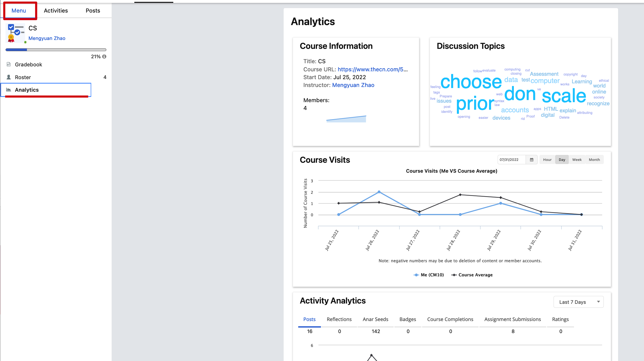The image size is (644, 361).
Task: Open the Gradebook icon in sidebar
Action: (x=9, y=64)
